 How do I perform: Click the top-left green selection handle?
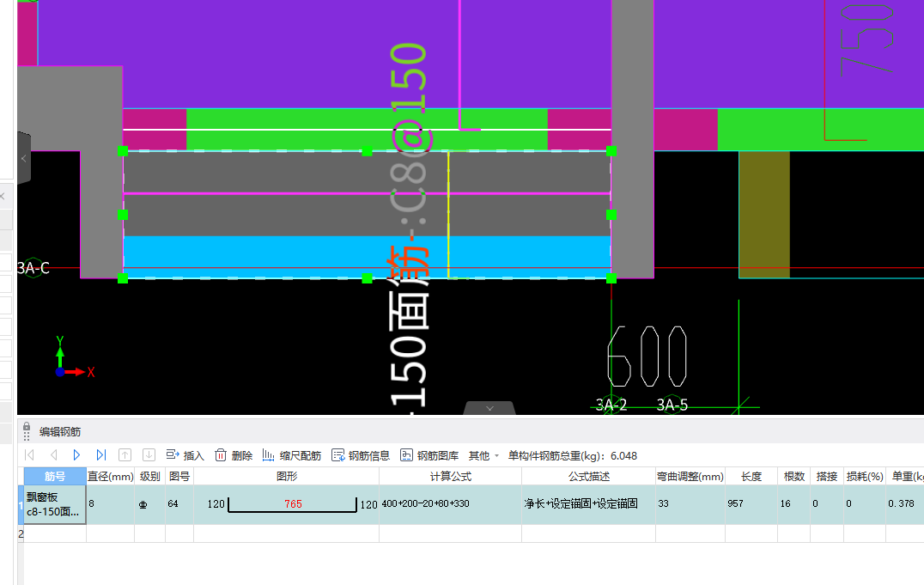pyautogui.click(x=123, y=151)
